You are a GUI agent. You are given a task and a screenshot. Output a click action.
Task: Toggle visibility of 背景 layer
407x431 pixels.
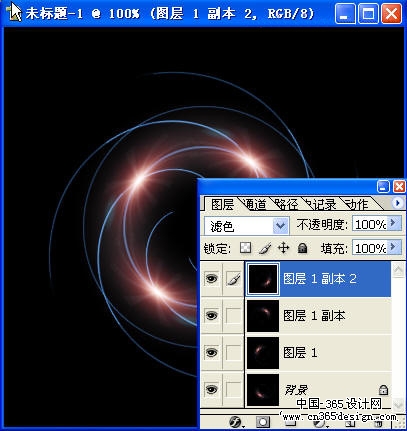[211, 389]
